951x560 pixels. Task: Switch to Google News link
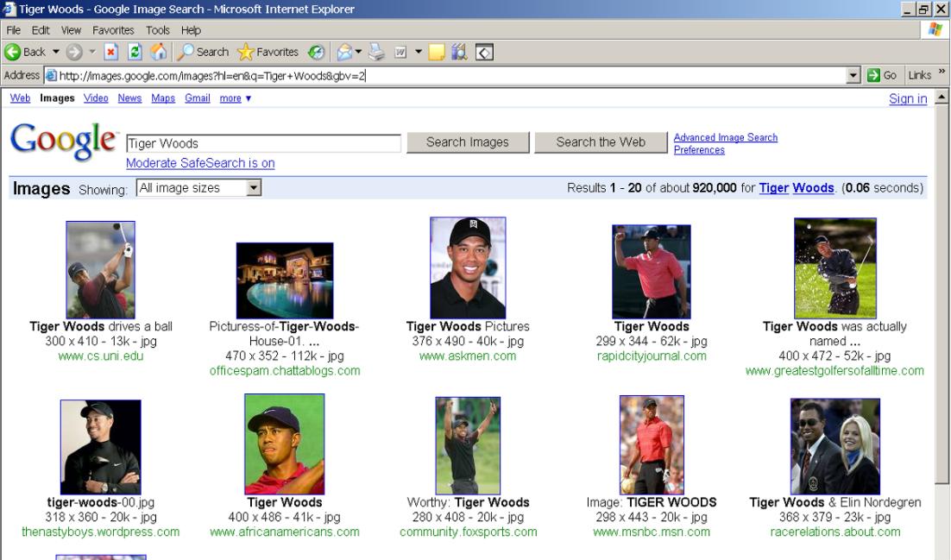(129, 98)
